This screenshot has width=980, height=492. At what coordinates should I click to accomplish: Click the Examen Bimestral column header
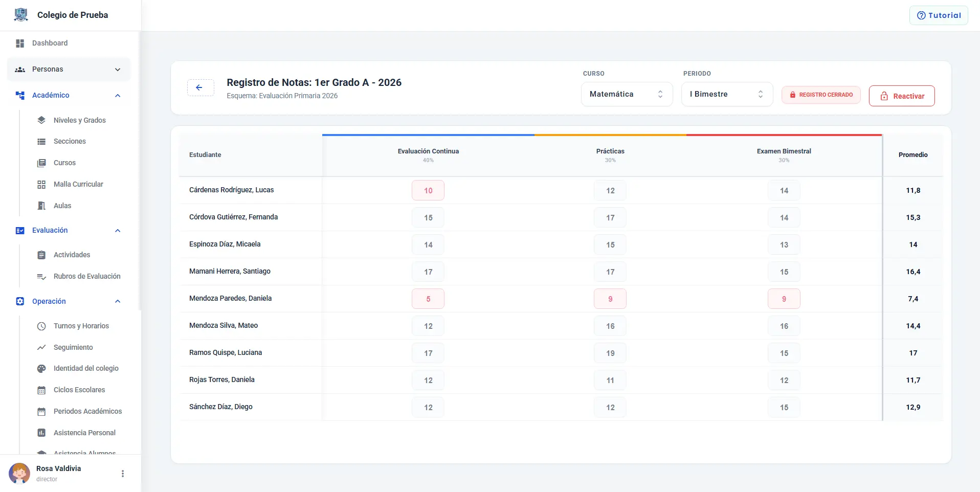(x=784, y=155)
